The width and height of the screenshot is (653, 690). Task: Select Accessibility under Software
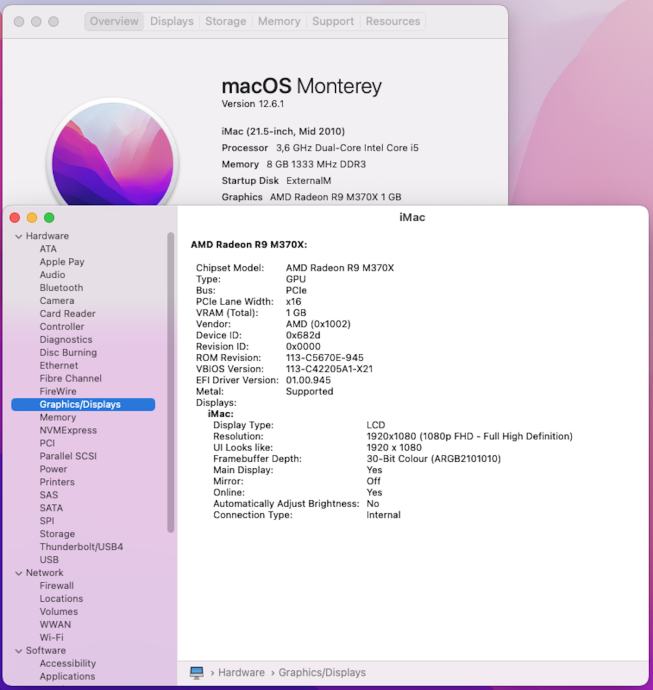[68, 664]
